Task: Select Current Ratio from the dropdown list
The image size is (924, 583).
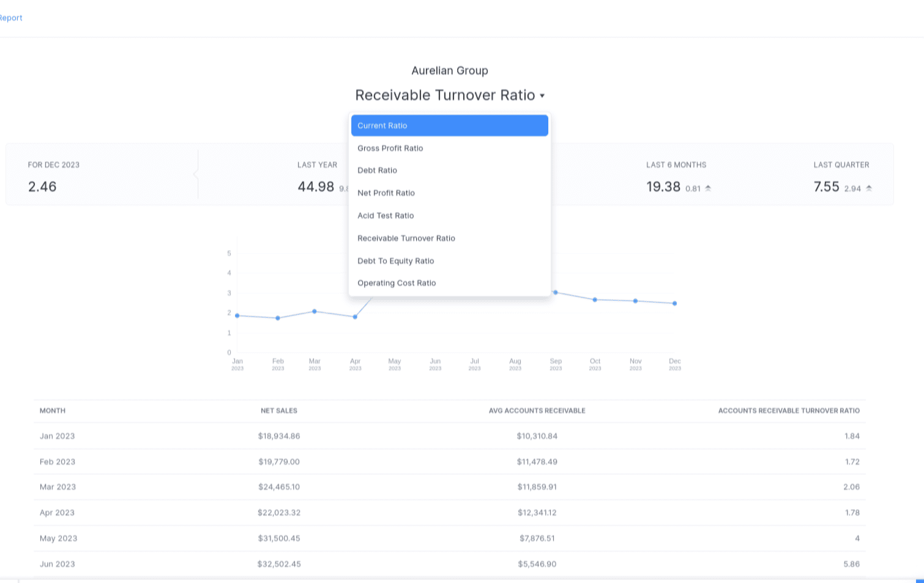Action: click(x=450, y=126)
